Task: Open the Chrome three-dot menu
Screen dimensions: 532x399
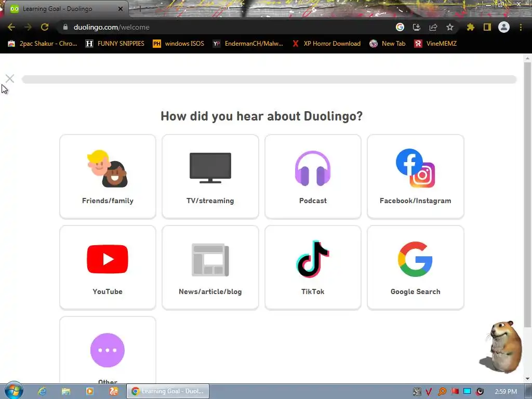Action: pyautogui.click(x=521, y=27)
